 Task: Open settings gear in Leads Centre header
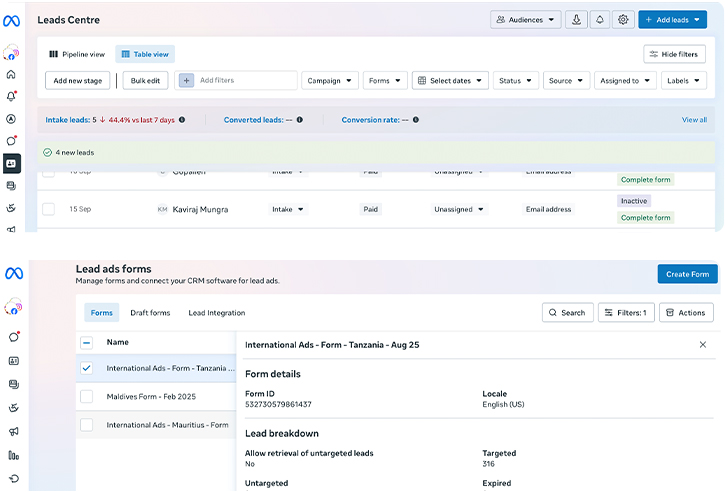click(x=623, y=20)
